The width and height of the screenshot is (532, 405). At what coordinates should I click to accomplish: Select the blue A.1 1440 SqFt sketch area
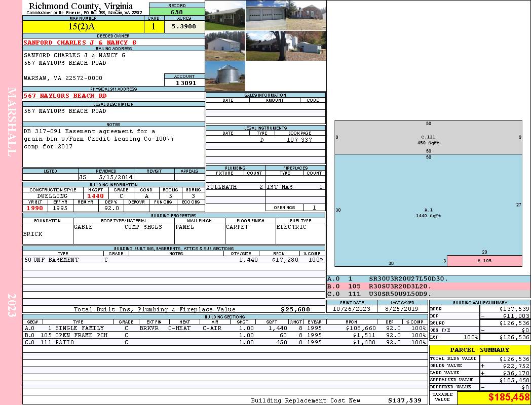(x=428, y=210)
